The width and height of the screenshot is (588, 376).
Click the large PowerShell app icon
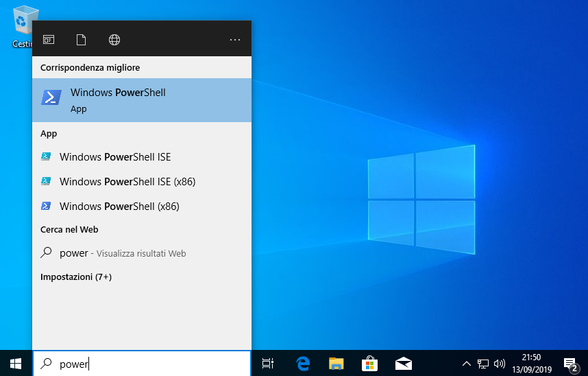click(x=51, y=97)
